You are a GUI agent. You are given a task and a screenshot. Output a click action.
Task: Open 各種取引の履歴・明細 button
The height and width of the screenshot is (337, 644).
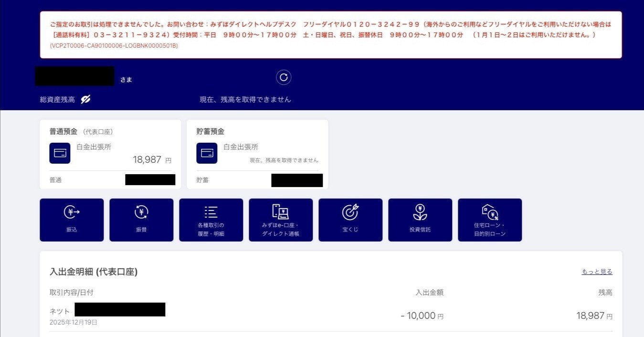[211, 220]
